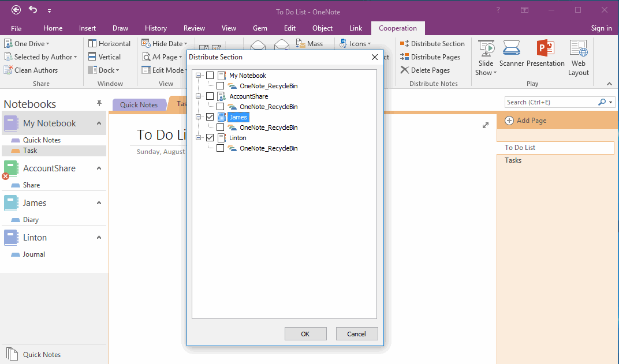Check OneNote_RecycleBin under Linton
This screenshot has height=364, width=619.
click(220, 148)
